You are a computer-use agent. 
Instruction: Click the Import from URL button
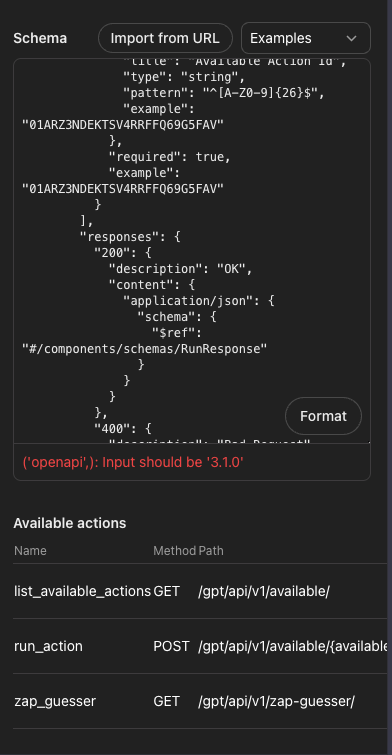point(165,38)
